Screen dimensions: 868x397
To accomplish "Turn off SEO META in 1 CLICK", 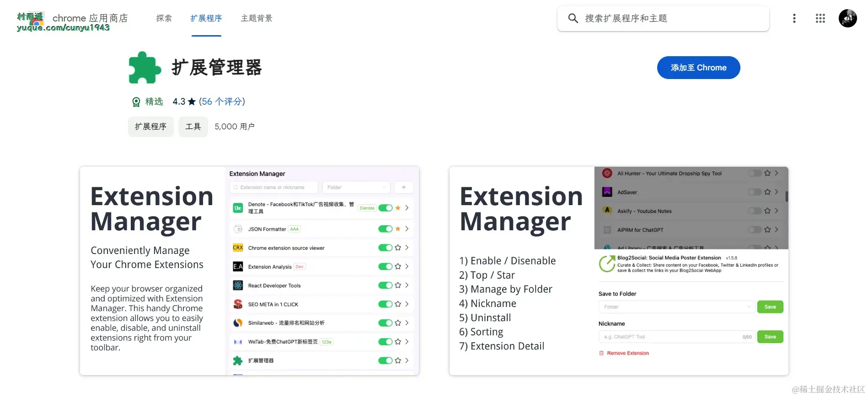I will [x=386, y=304].
